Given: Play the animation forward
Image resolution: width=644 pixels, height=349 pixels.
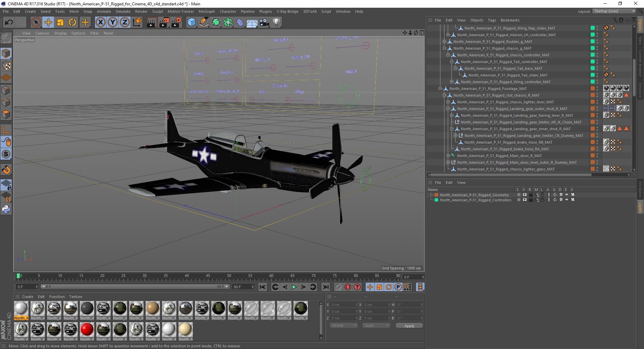Looking at the screenshot, I should [294, 287].
